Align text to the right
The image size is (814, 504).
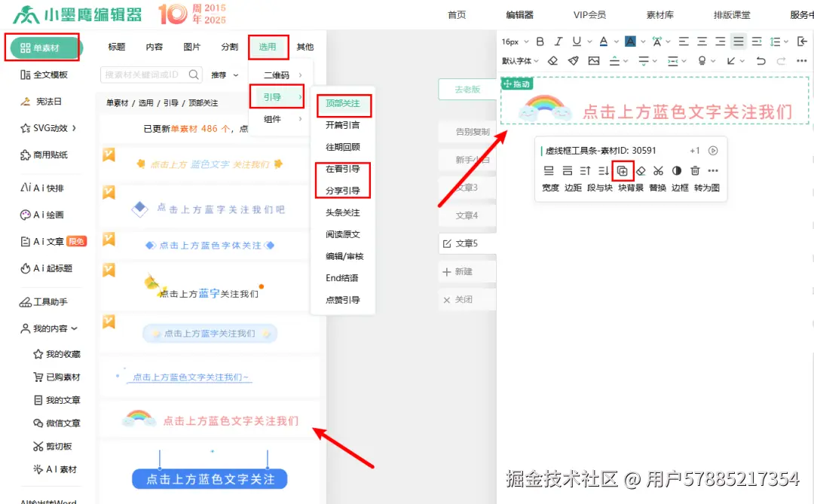(x=720, y=41)
